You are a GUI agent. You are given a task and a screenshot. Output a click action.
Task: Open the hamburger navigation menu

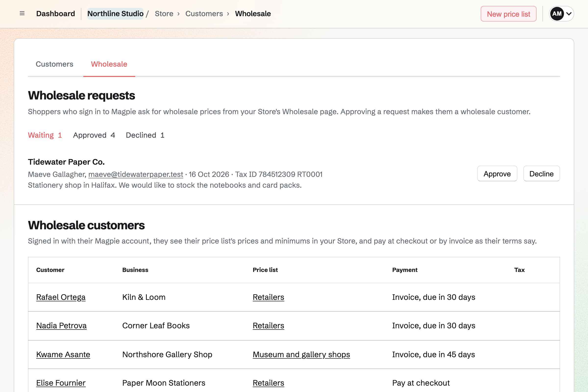click(22, 13)
